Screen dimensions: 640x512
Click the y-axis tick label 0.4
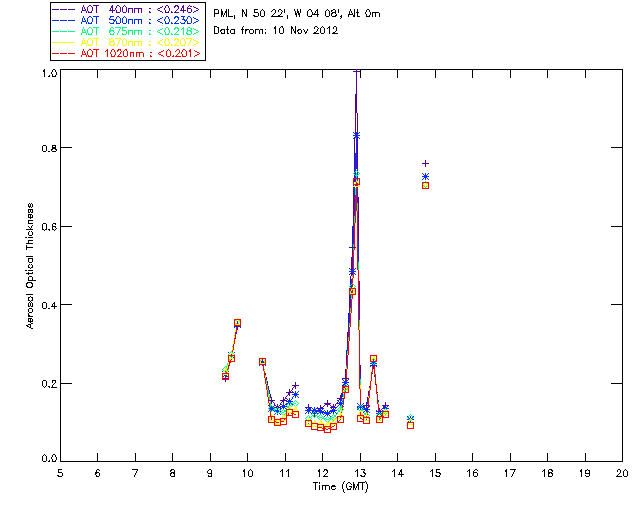[x=49, y=305]
